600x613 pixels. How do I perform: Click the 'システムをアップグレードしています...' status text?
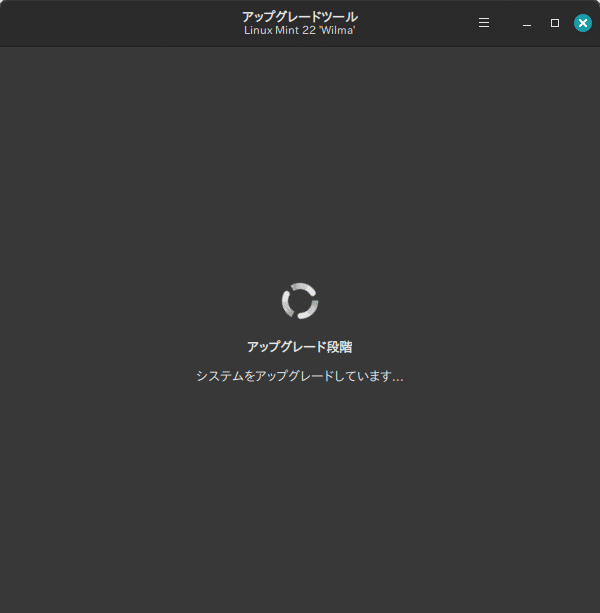pos(300,376)
